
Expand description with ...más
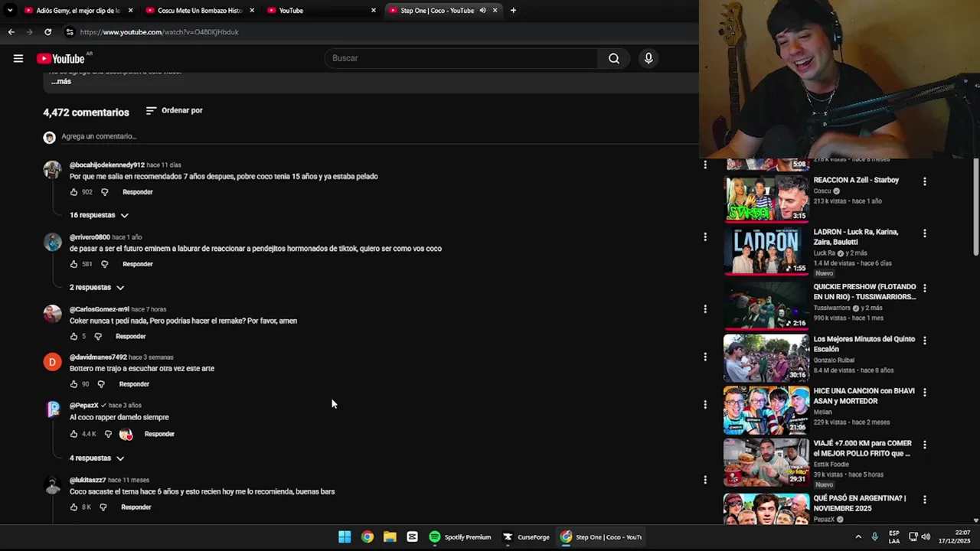point(61,82)
